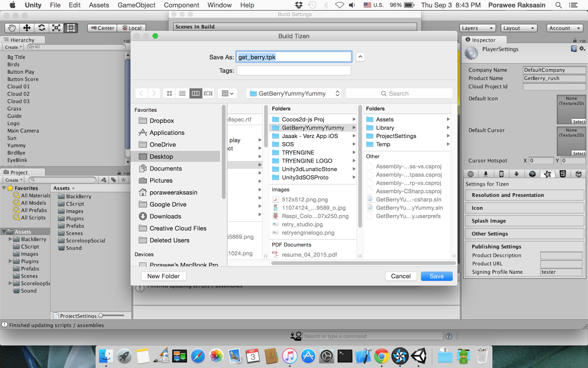Open the Component menu
Screen dimensions: 588x368
point(182,5)
